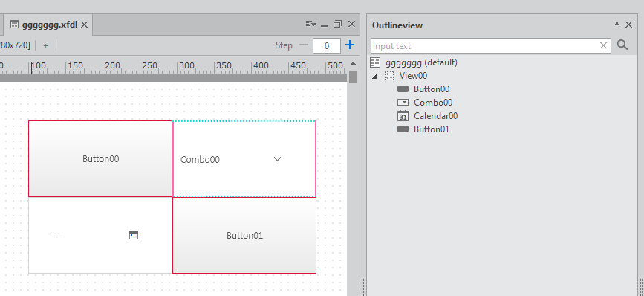
Task: Click the Button00 icon in outline tree
Action: (403, 89)
